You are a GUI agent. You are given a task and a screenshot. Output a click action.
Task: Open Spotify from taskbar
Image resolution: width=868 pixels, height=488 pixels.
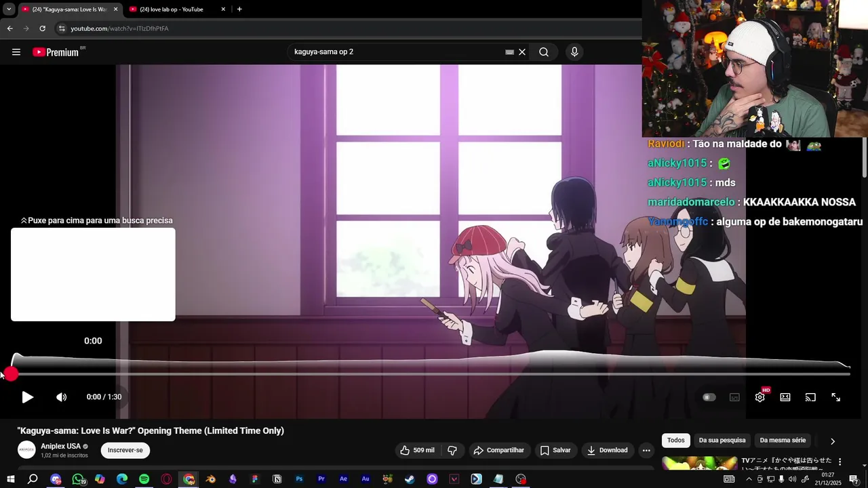click(x=144, y=479)
